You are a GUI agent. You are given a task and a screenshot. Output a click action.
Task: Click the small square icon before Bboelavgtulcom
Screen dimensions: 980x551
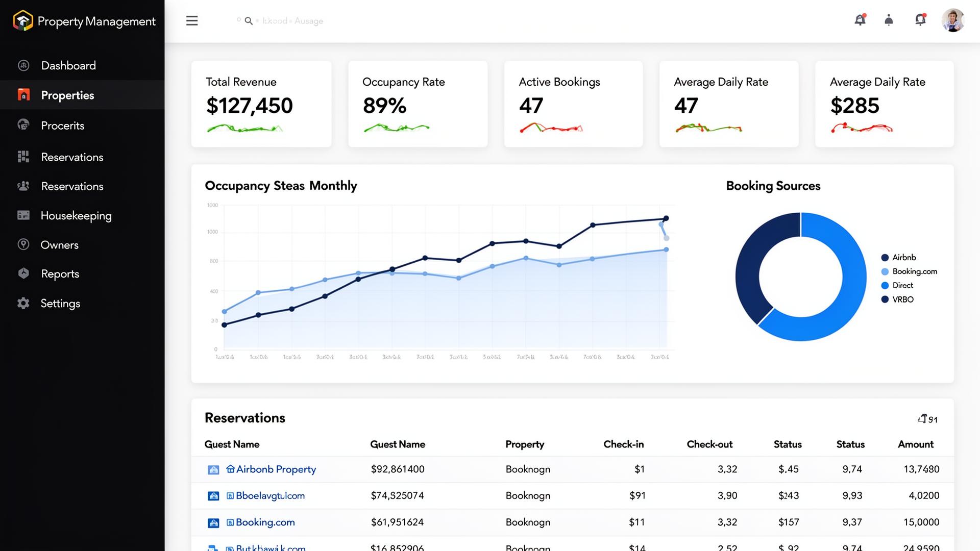230,496
